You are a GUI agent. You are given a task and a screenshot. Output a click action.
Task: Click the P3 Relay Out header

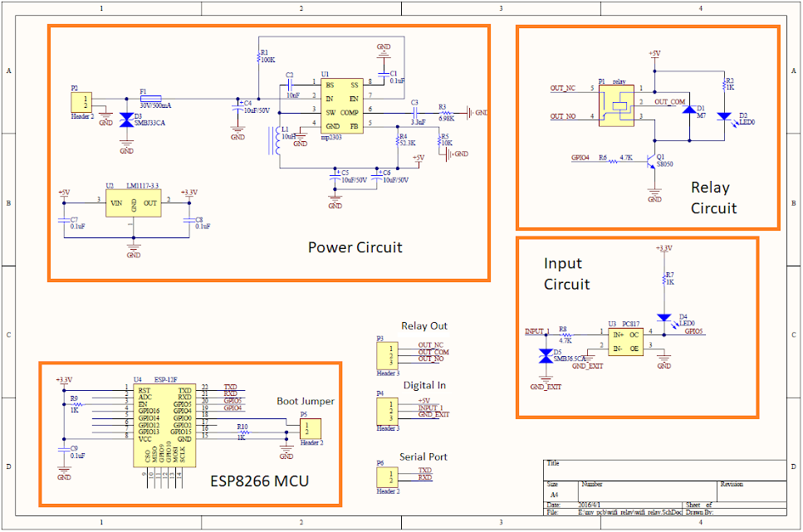387,355
